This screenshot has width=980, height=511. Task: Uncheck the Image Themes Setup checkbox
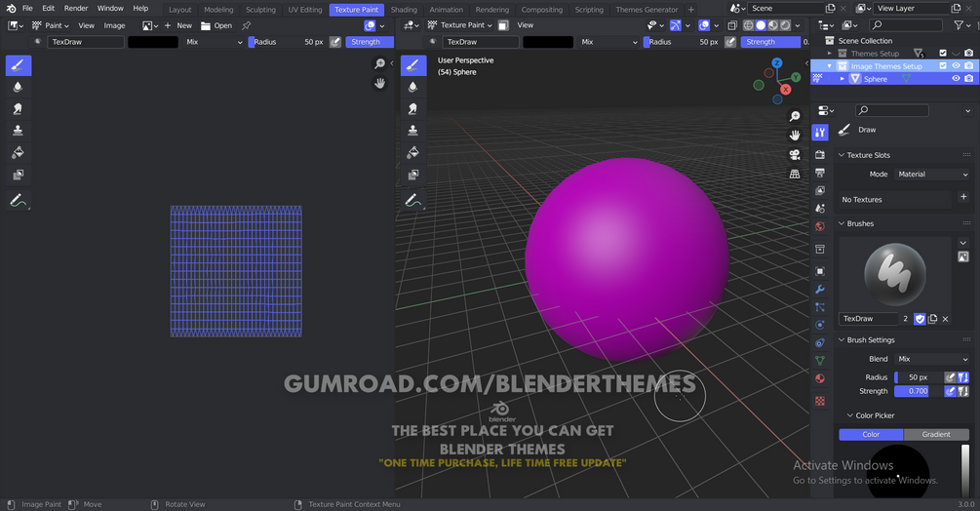[x=943, y=65]
